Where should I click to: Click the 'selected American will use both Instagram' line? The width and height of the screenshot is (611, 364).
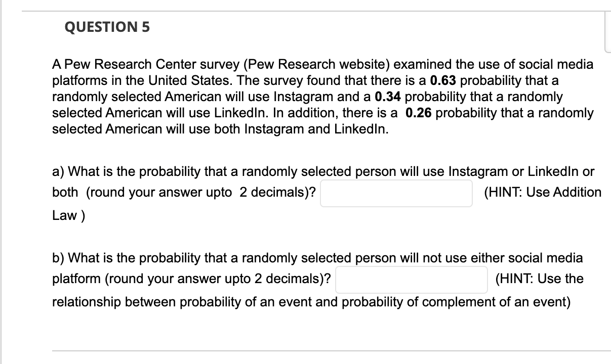pos(221,128)
